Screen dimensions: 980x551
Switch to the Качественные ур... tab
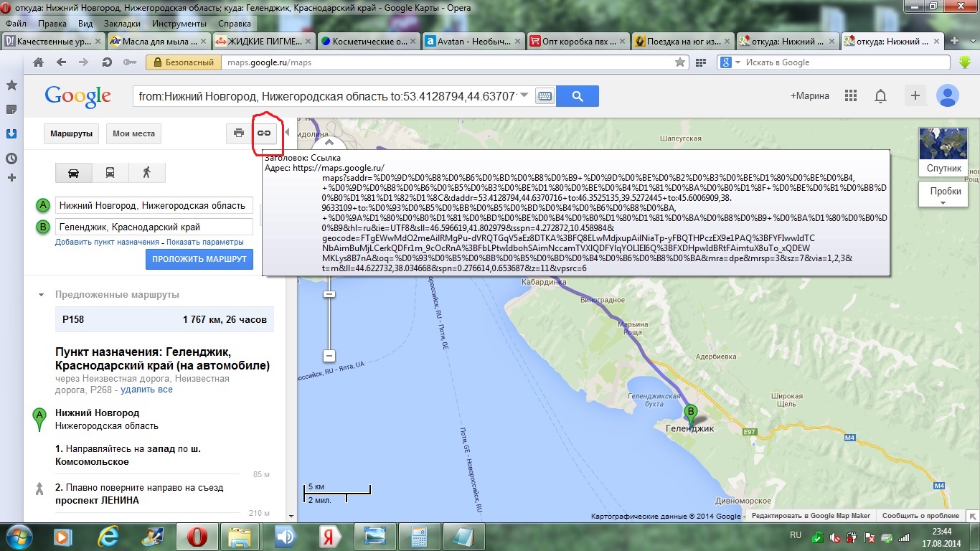pos(54,41)
